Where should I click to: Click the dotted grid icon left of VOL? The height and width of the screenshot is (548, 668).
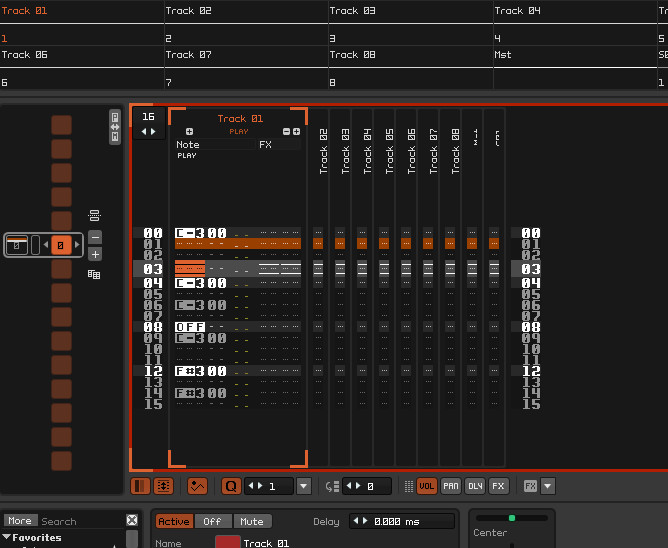click(x=409, y=486)
